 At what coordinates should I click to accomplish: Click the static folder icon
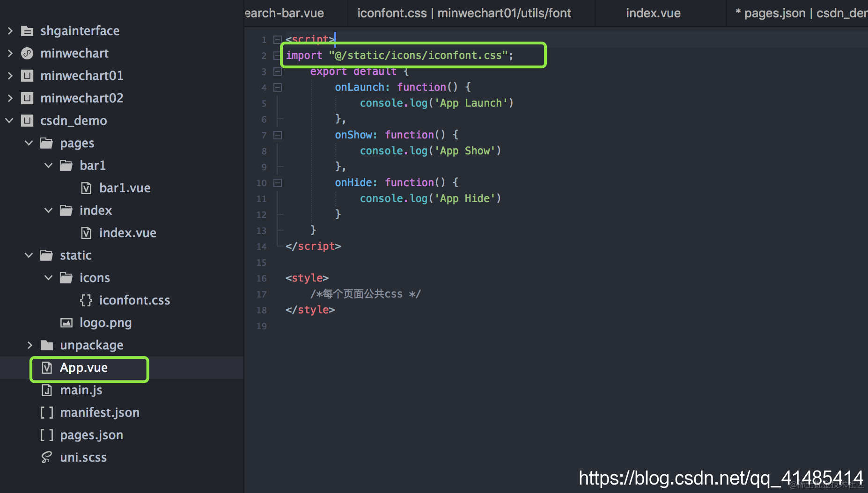[46, 255]
